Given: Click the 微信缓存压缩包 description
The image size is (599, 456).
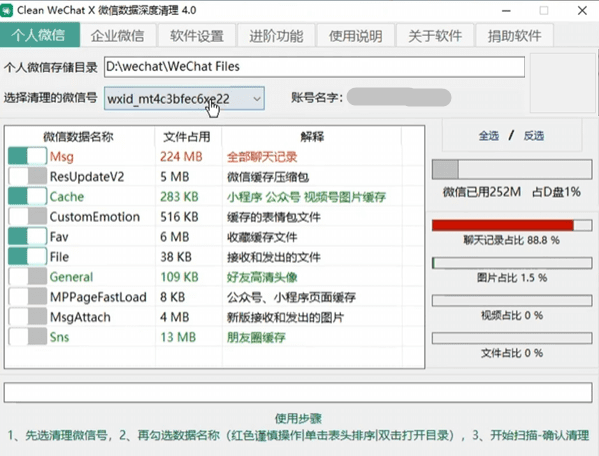Looking at the screenshot, I should (x=268, y=177).
